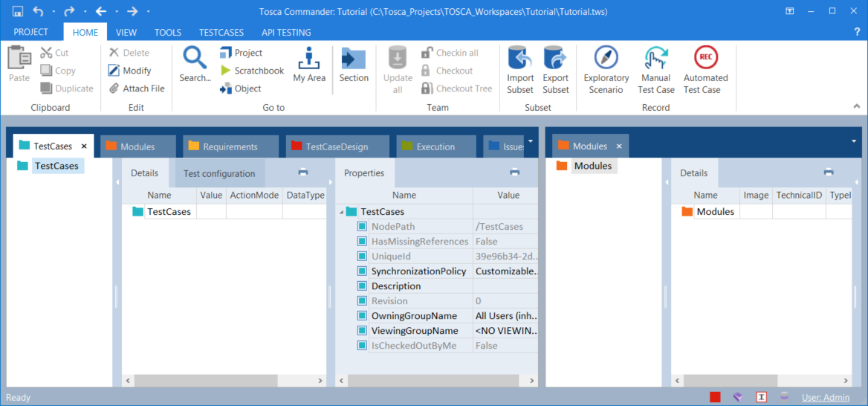Click the purple cube status bar icon
Image resolution: width=868 pixels, height=406 pixels.
click(738, 397)
